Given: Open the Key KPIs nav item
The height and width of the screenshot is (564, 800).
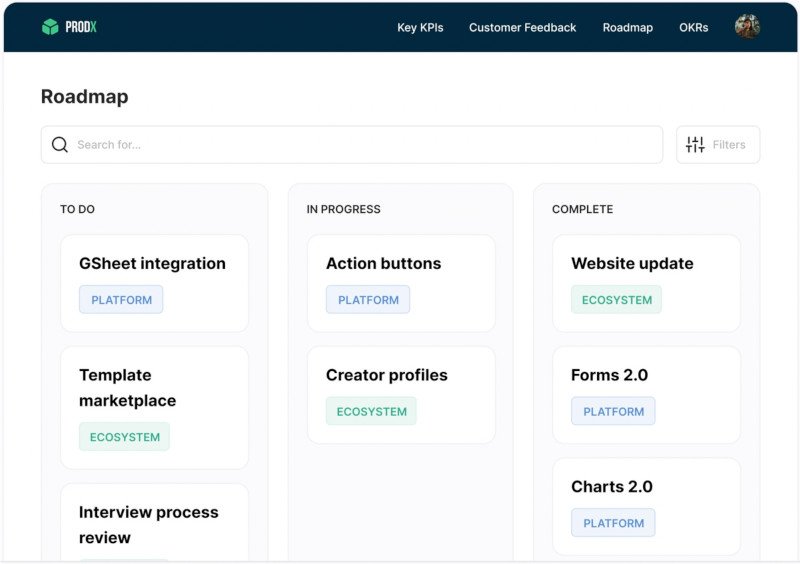Looking at the screenshot, I should click(x=420, y=28).
